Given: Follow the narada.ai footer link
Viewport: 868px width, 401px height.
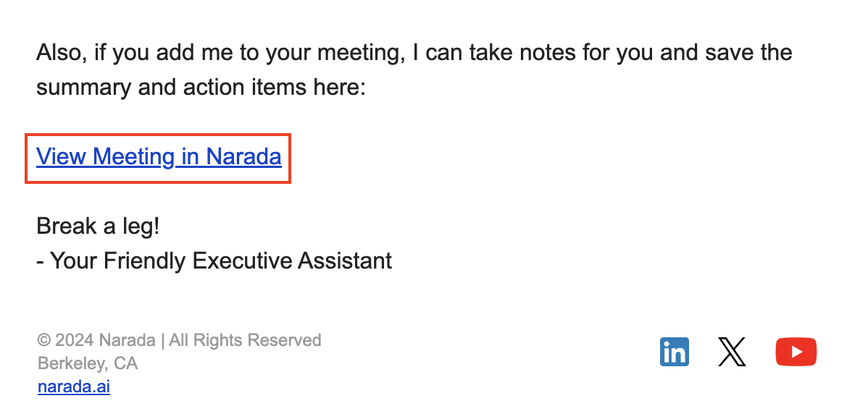Looking at the screenshot, I should click(74, 386).
